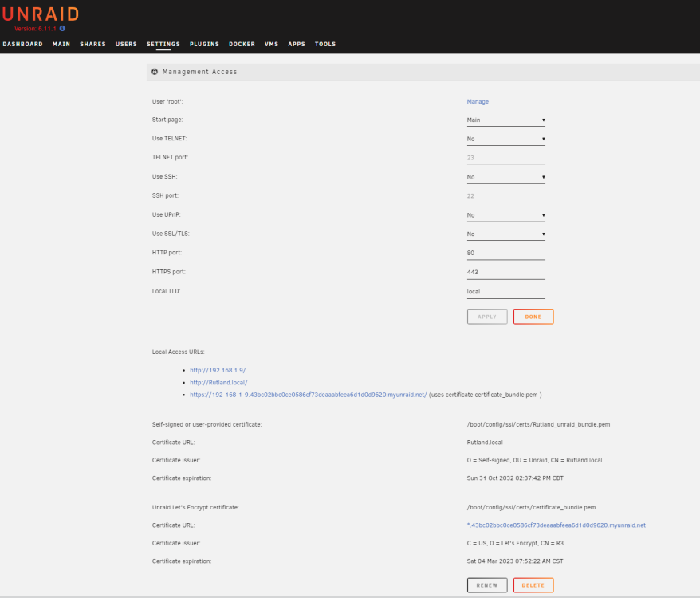Open the Dashboard menu
Image resolution: width=700 pixels, height=598 pixels.
pyautogui.click(x=23, y=44)
